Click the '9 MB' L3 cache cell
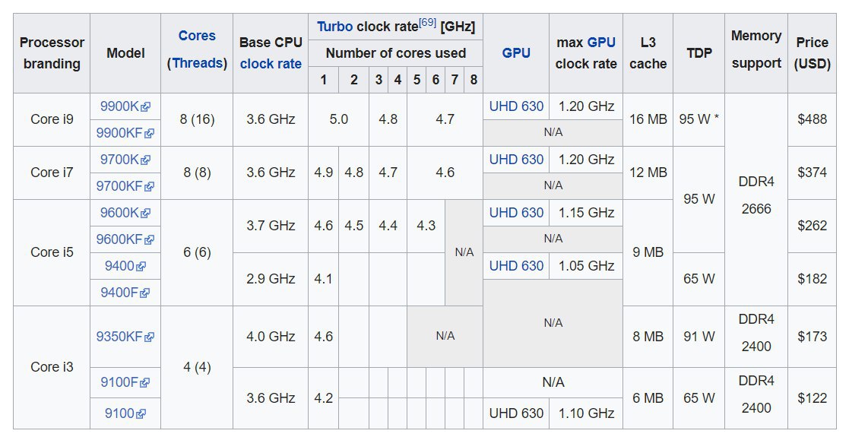The width and height of the screenshot is (868, 437). 648,252
